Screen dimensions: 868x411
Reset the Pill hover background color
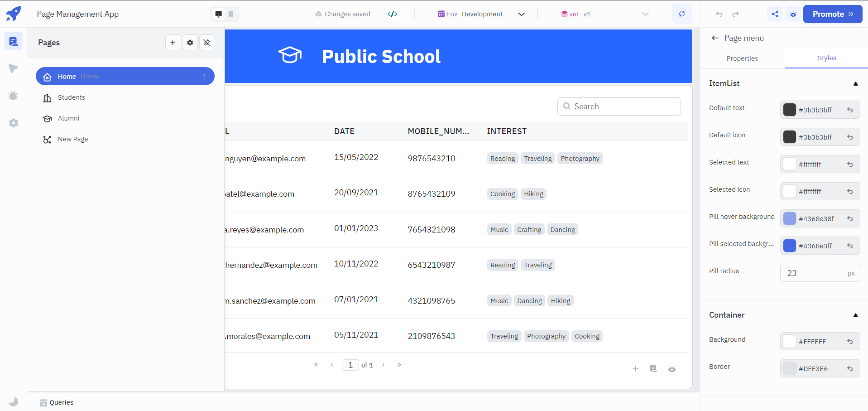pos(850,218)
